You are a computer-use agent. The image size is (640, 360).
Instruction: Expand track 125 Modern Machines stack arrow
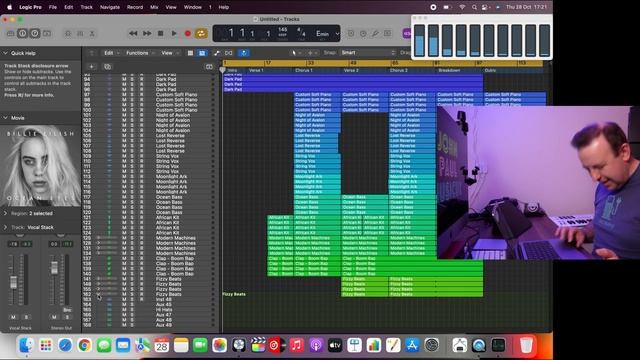tap(98, 238)
